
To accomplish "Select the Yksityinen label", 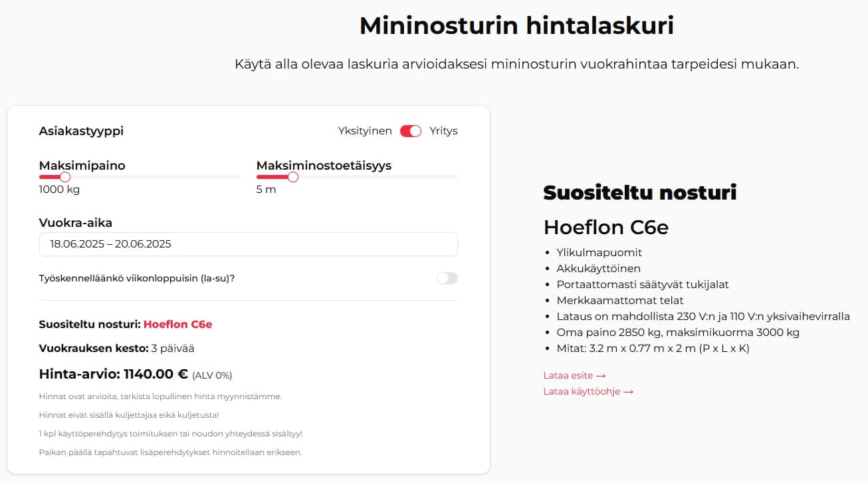I will coord(365,131).
